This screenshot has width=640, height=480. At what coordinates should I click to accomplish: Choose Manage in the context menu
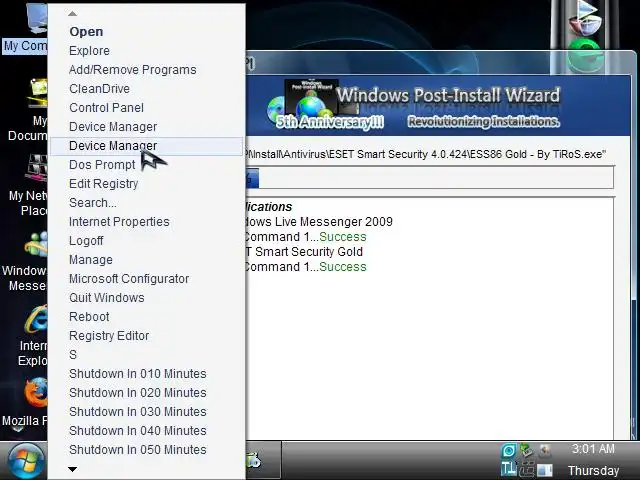pos(91,260)
